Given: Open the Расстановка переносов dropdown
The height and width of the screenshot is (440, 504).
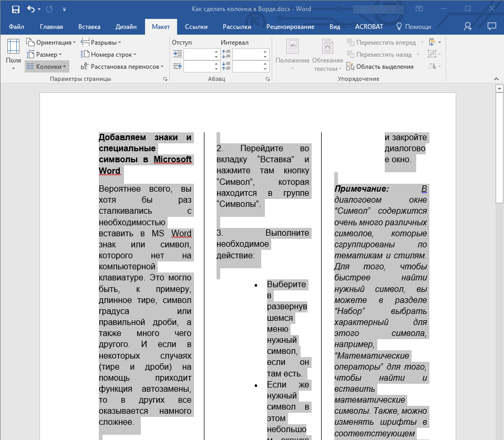Looking at the screenshot, I should tap(122, 67).
